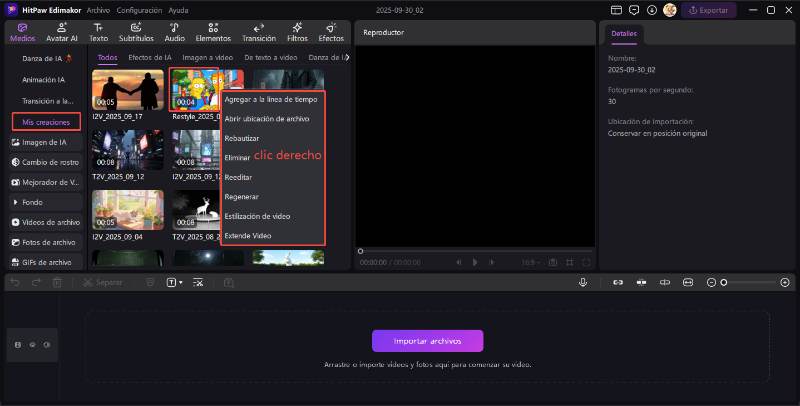Click the timeline zoom-out minus icon

[711, 283]
